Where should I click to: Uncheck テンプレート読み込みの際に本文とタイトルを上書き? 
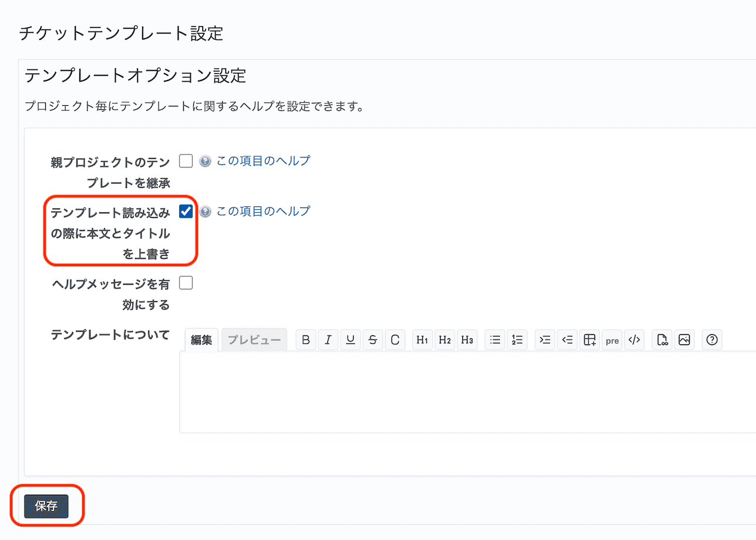click(x=186, y=211)
